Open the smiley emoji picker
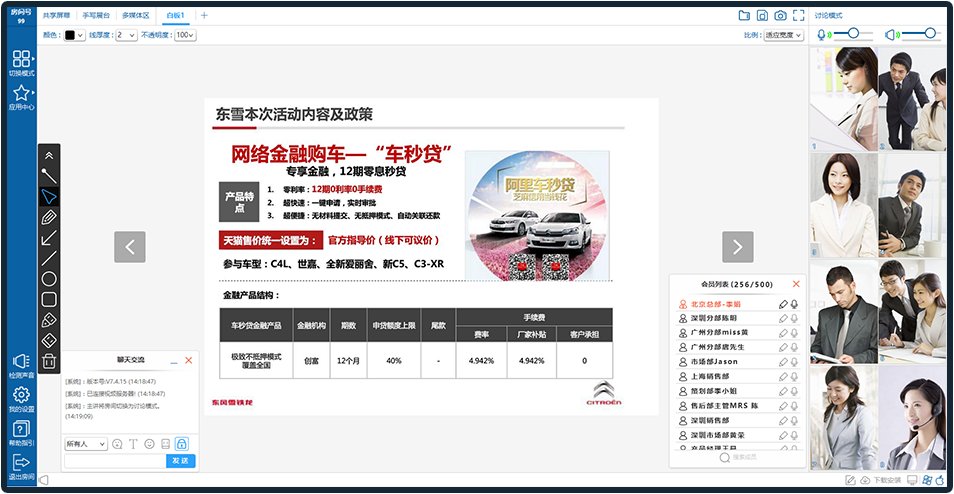The image size is (954, 494). [x=149, y=444]
